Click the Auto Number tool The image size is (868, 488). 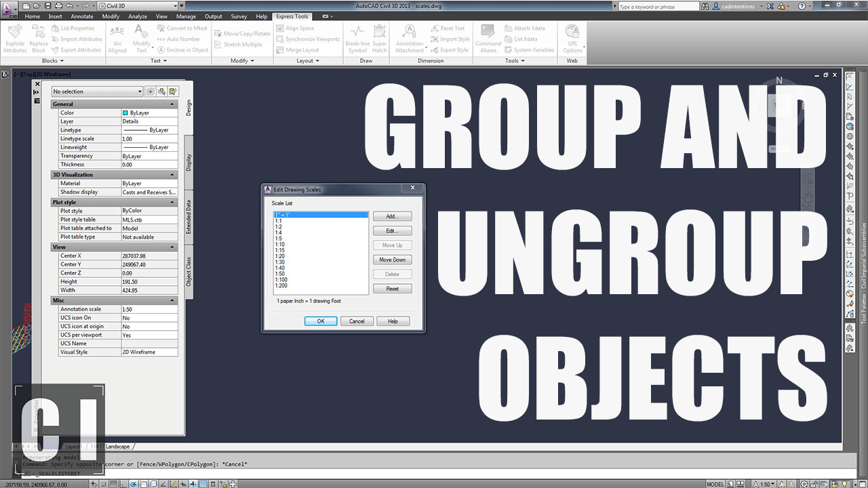[x=178, y=39]
